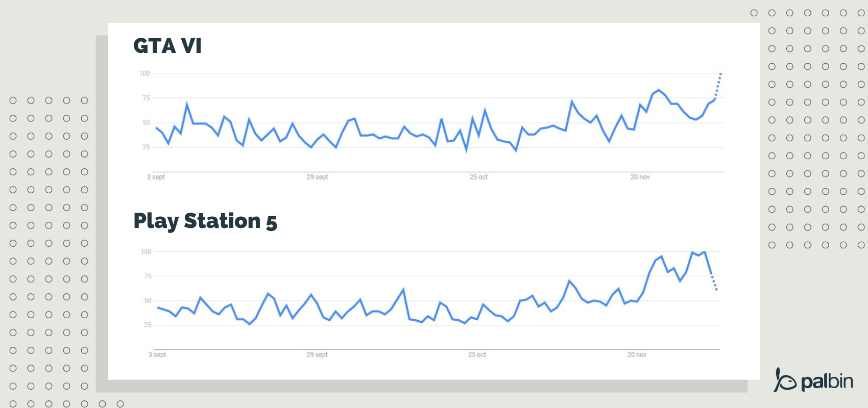Click the 100 y-axis label on the Play Station 5 chart

tap(146, 251)
